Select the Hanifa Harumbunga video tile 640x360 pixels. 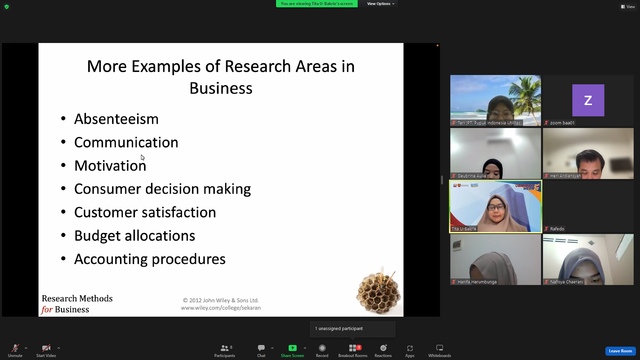tap(496, 260)
